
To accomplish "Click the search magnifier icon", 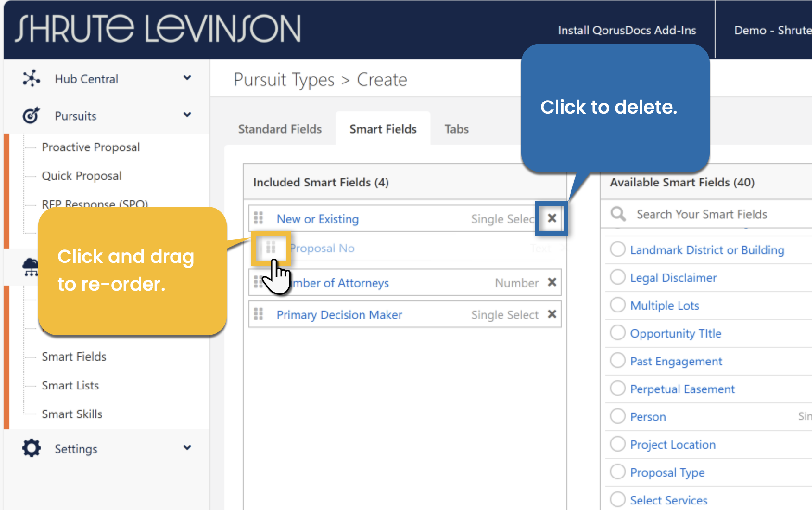I will click(x=618, y=214).
